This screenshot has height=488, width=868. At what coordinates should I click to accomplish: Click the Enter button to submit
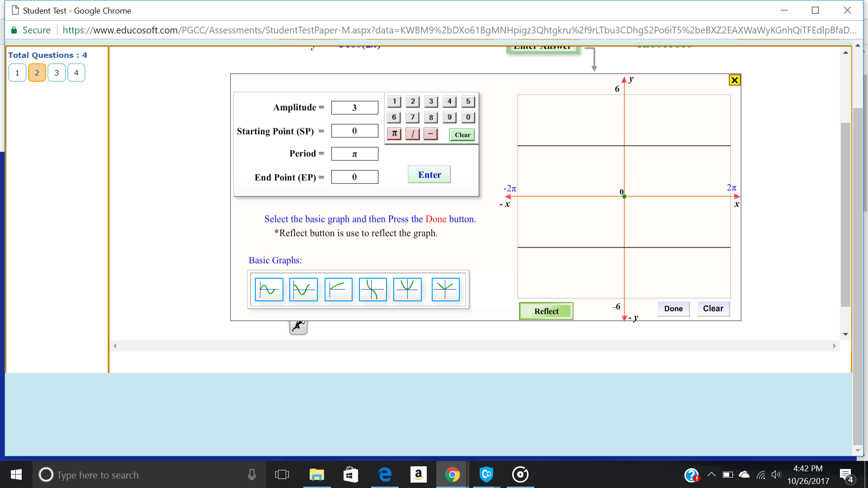[x=429, y=174]
